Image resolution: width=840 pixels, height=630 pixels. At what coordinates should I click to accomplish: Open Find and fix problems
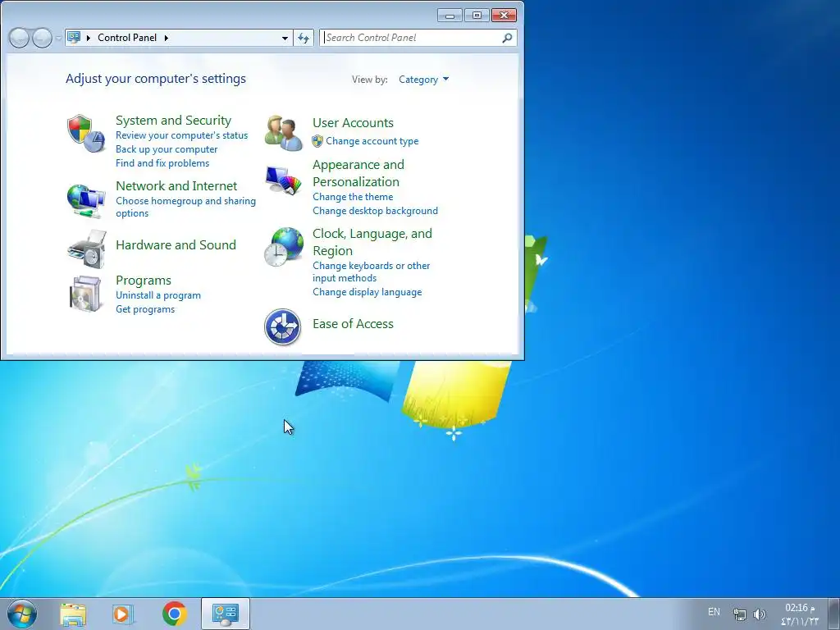tap(162, 163)
